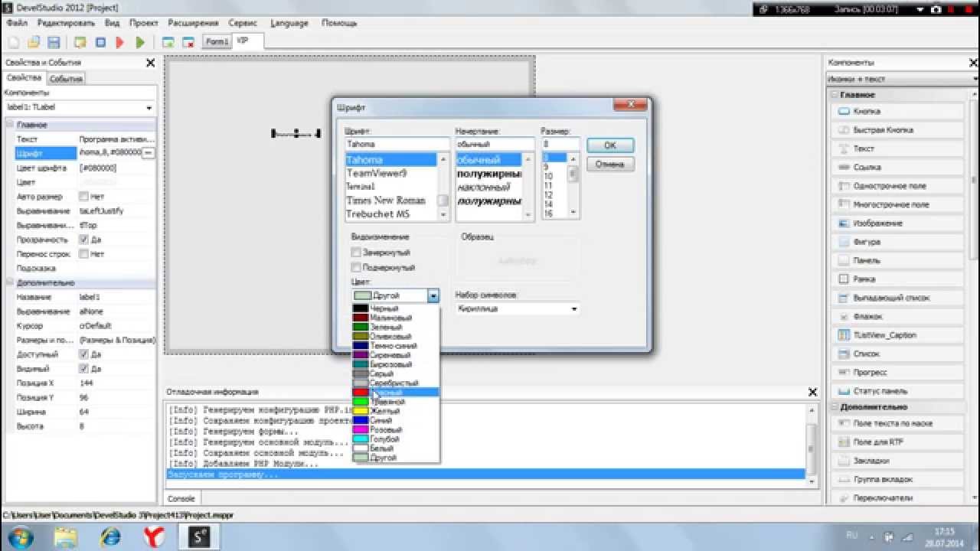Screen dimensions: 980x551
Task: Select the Многострочное поле component
Action: [897, 204]
